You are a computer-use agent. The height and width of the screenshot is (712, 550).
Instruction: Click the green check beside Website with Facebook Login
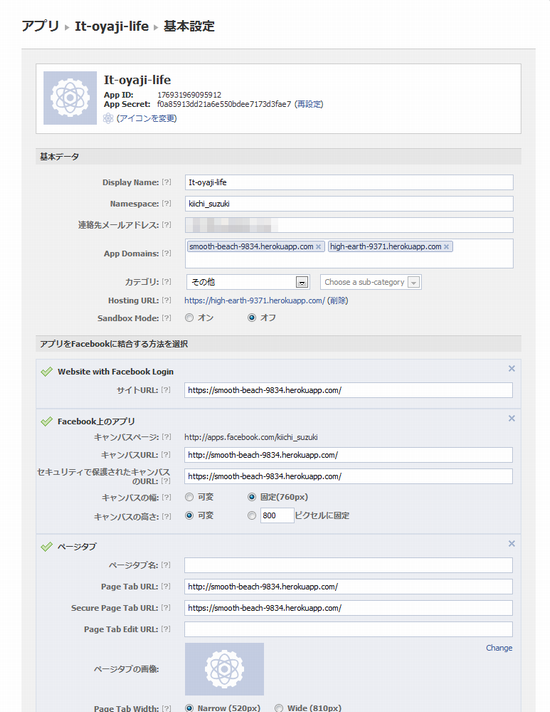pos(47,371)
